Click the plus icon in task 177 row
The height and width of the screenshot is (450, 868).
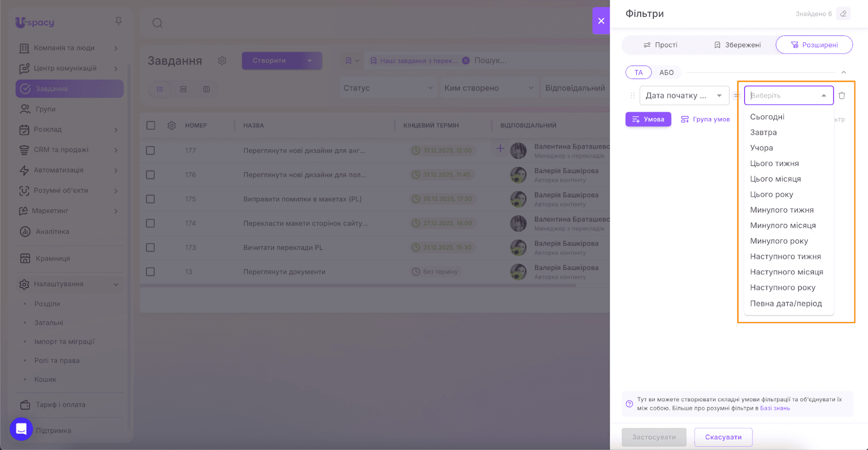tap(500, 148)
